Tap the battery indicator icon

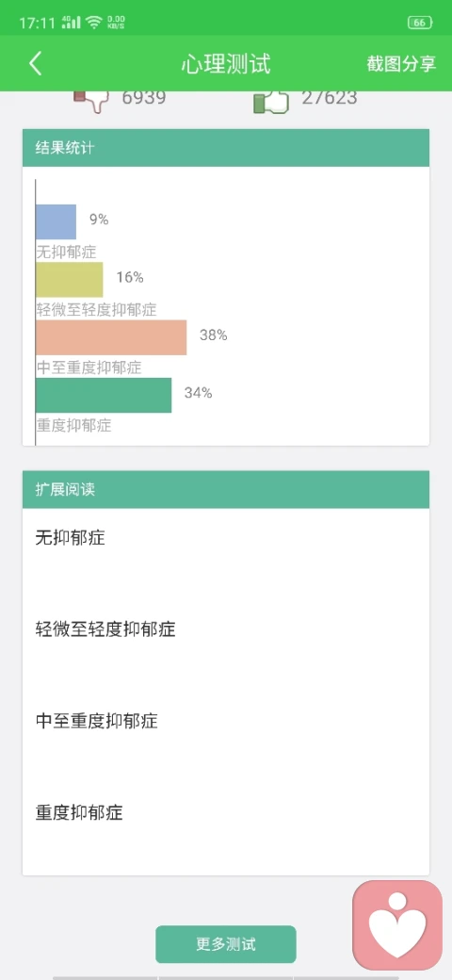(420, 23)
